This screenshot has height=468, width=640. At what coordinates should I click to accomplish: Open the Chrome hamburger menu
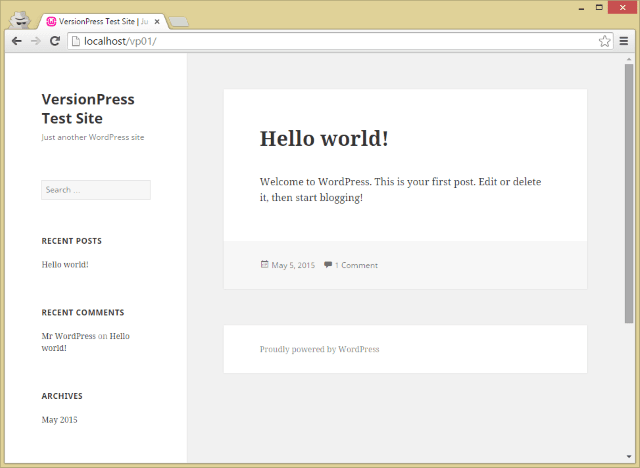624,41
